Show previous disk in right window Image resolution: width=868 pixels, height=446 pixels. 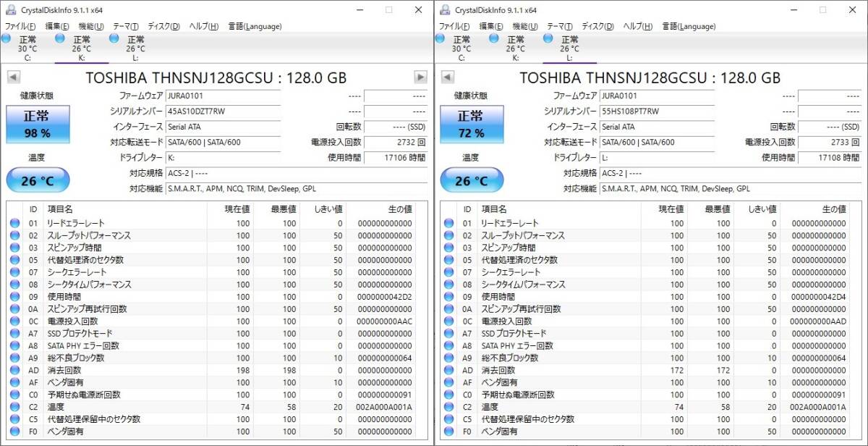click(x=448, y=77)
